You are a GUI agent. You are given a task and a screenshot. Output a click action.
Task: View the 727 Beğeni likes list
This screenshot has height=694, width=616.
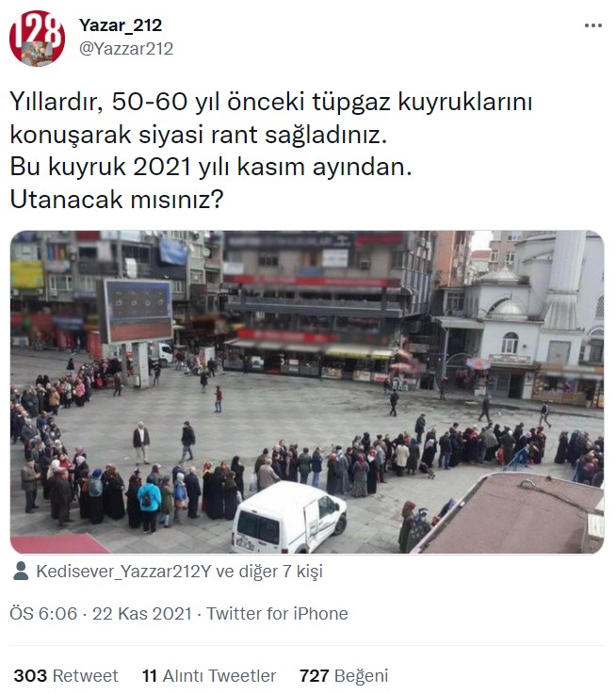[344, 676]
